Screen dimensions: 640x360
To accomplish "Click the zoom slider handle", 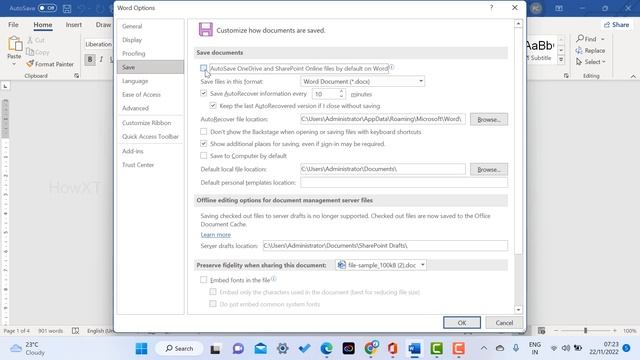I will coord(585,331).
